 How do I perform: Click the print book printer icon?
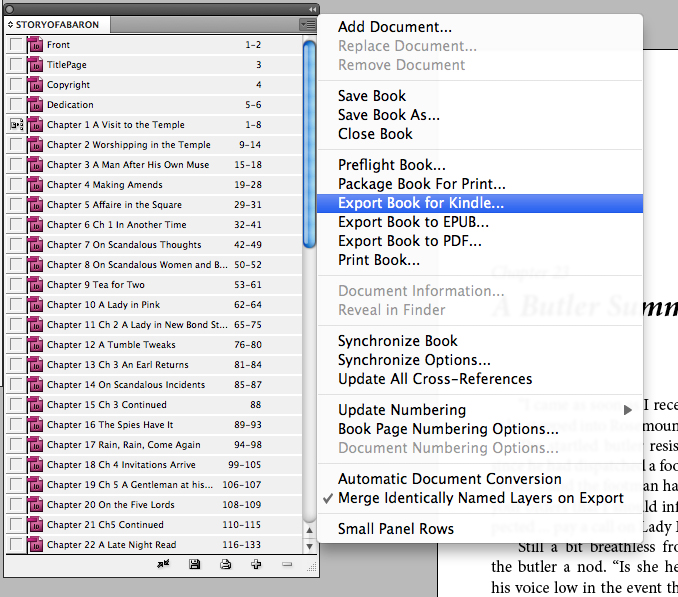[226, 565]
